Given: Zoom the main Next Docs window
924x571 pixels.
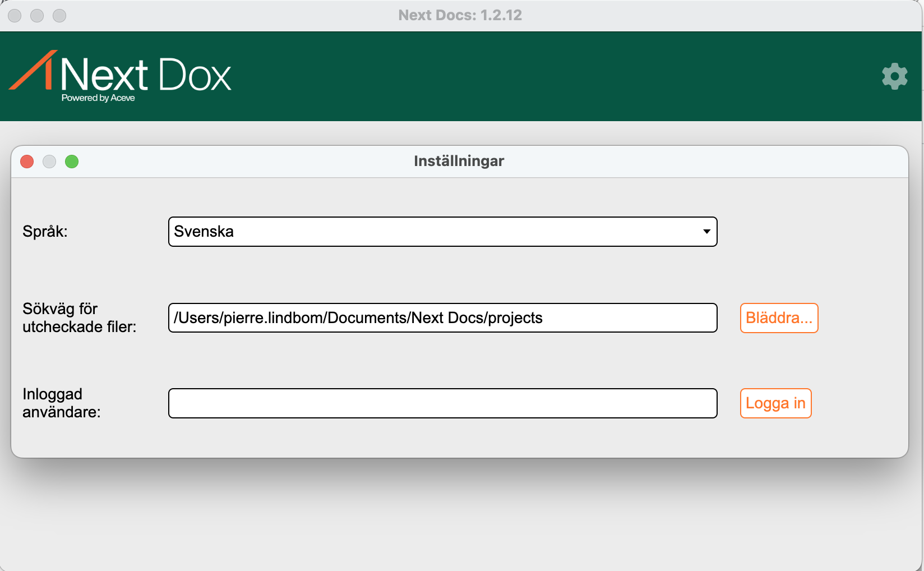Looking at the screenshot, I should pos(59,16).
